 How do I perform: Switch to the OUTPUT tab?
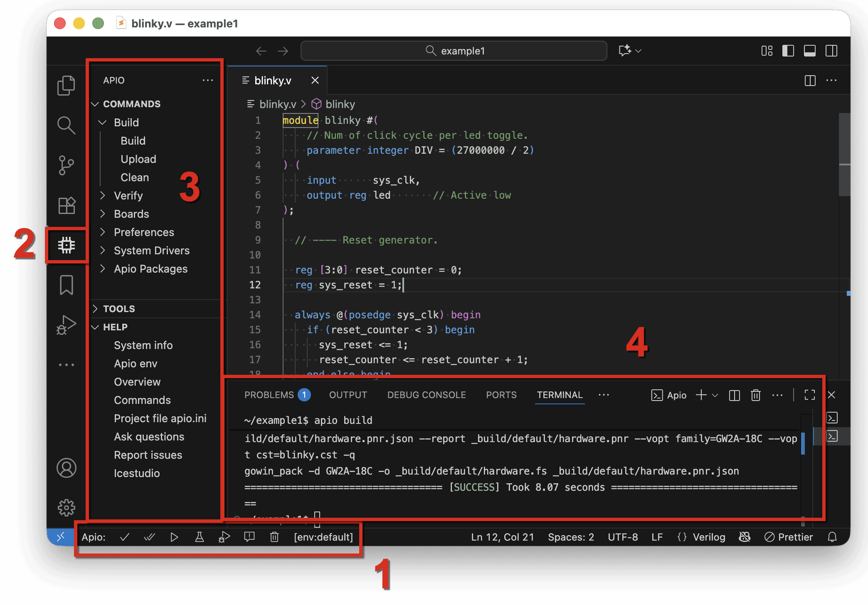[x=348, y=395]
